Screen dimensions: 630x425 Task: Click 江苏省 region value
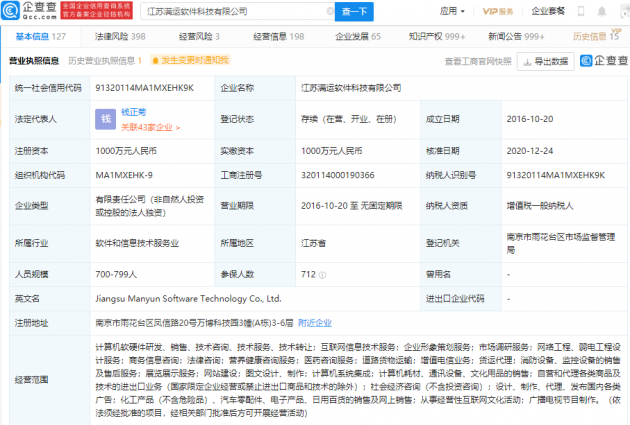pos(313,243)
